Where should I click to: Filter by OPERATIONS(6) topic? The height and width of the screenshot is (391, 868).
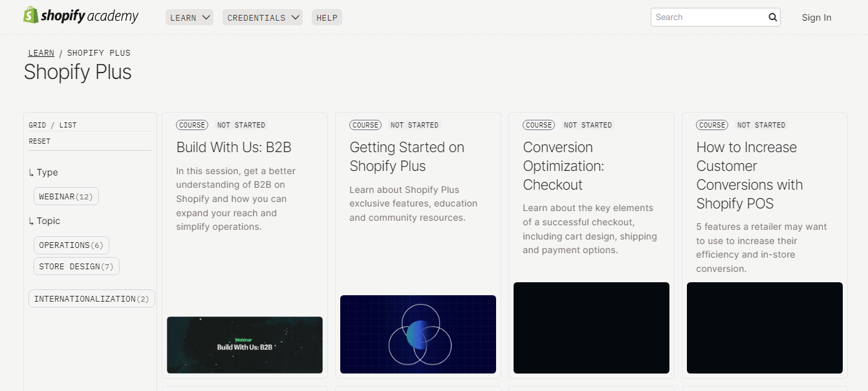71,245
